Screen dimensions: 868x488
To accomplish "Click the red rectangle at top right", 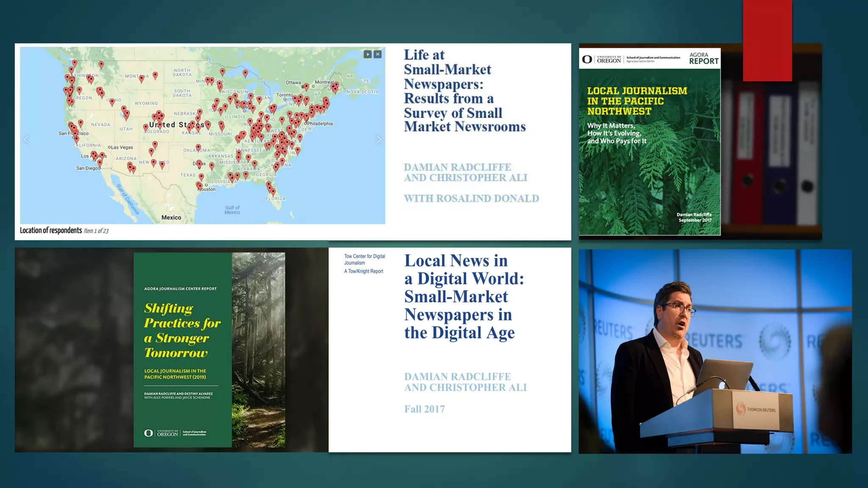I will (x=767, y=40).
